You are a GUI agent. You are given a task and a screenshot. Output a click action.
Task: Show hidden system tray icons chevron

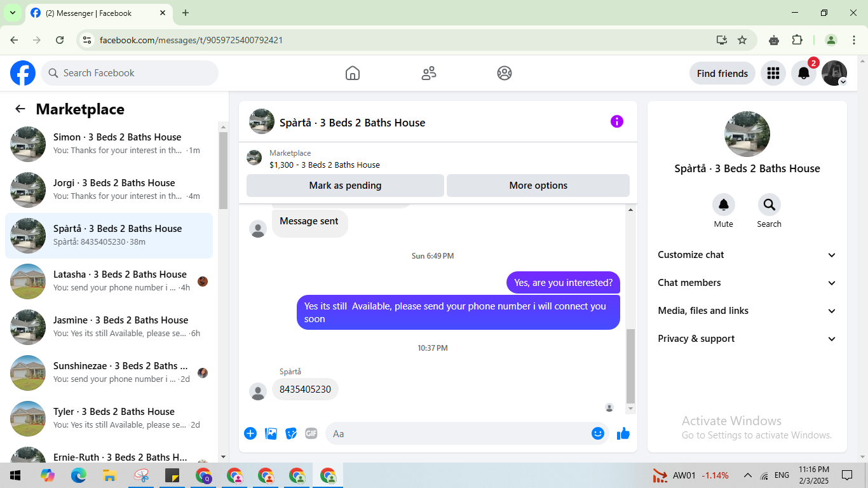click(748, 475)
